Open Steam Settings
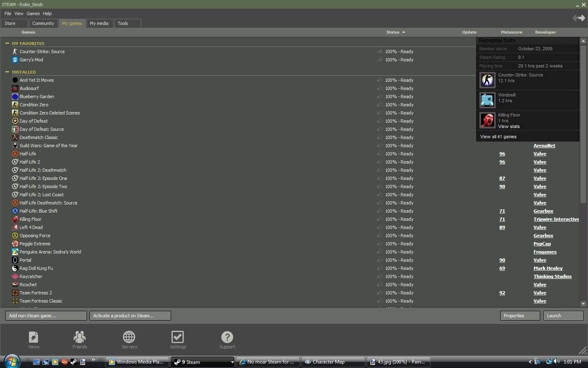 click(x=178, y=340)
